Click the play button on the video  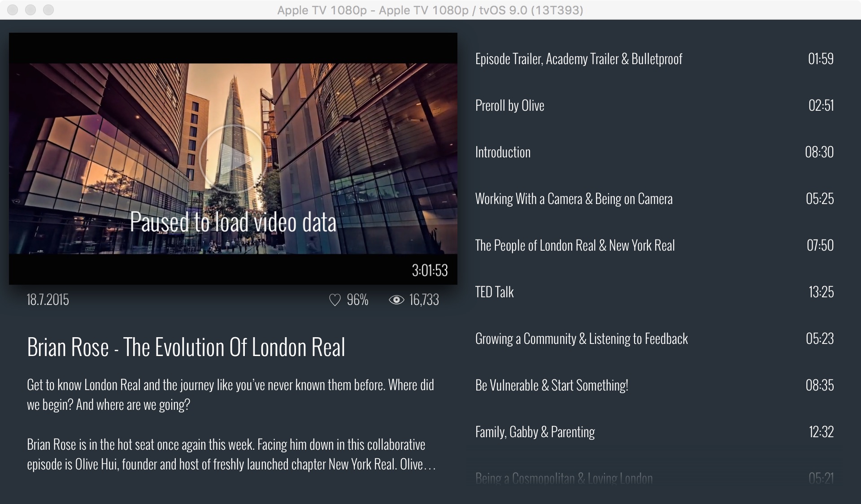233,159
